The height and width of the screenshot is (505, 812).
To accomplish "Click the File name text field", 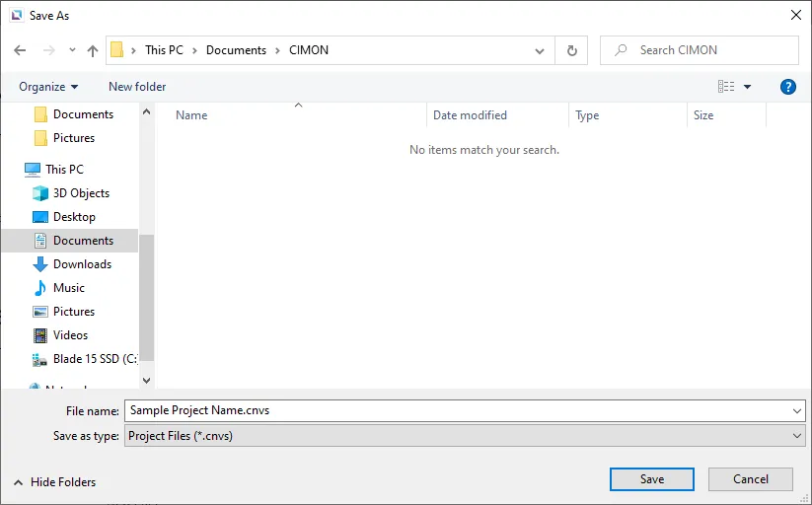I will pyautogui.click(x=454, y=410).
